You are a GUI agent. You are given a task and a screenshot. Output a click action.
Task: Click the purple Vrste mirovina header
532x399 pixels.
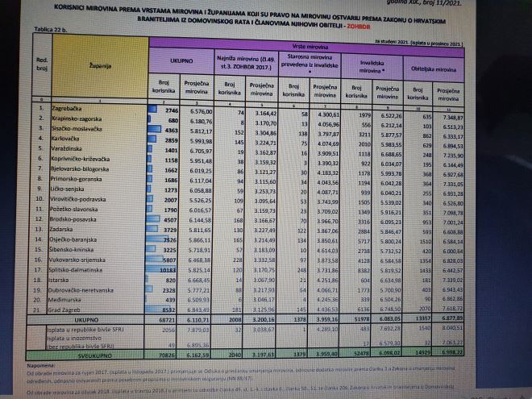307,47
